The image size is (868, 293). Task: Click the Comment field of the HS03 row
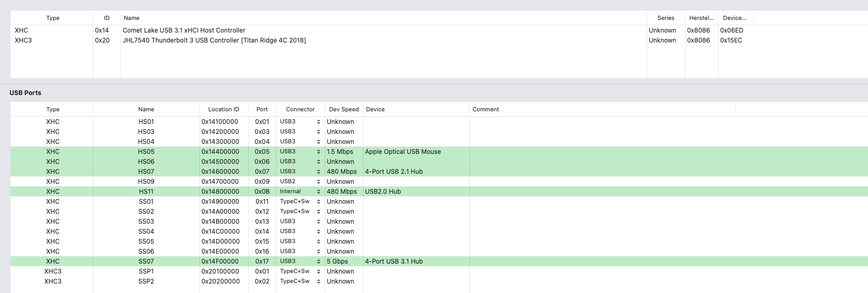pyautogui.click(x=602, y=132)
